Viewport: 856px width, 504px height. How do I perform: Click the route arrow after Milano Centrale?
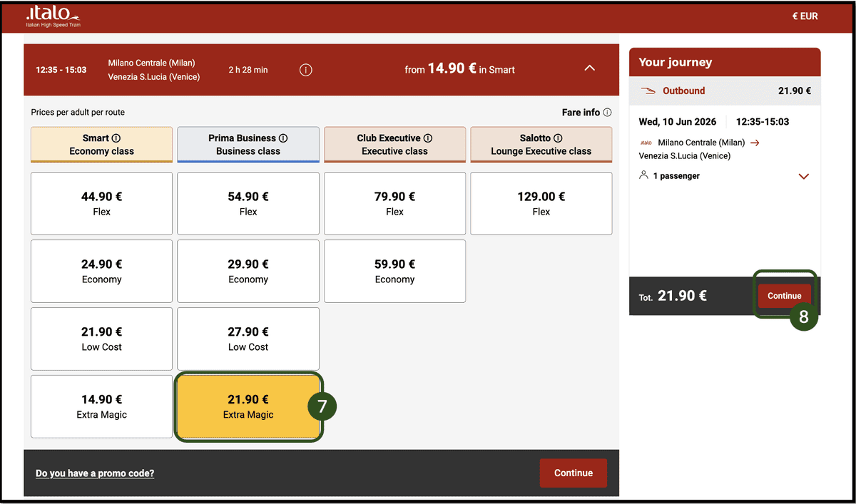755,143
